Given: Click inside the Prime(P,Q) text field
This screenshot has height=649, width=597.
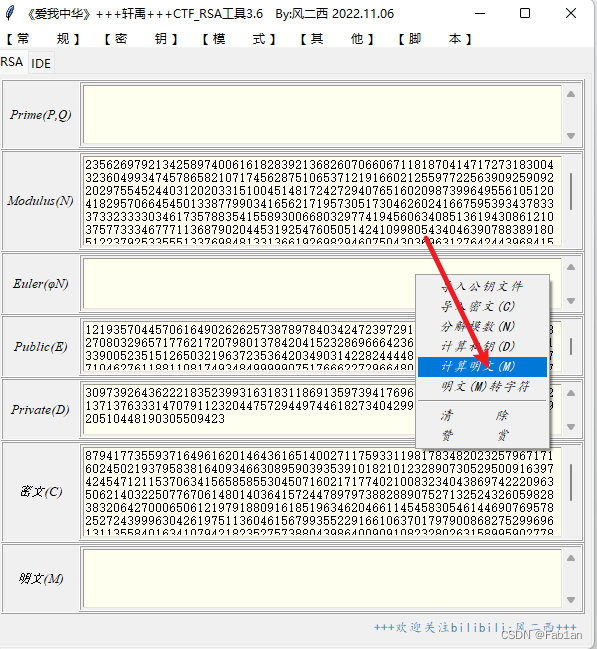Looking at the screenshot, I should coord(322,115).
